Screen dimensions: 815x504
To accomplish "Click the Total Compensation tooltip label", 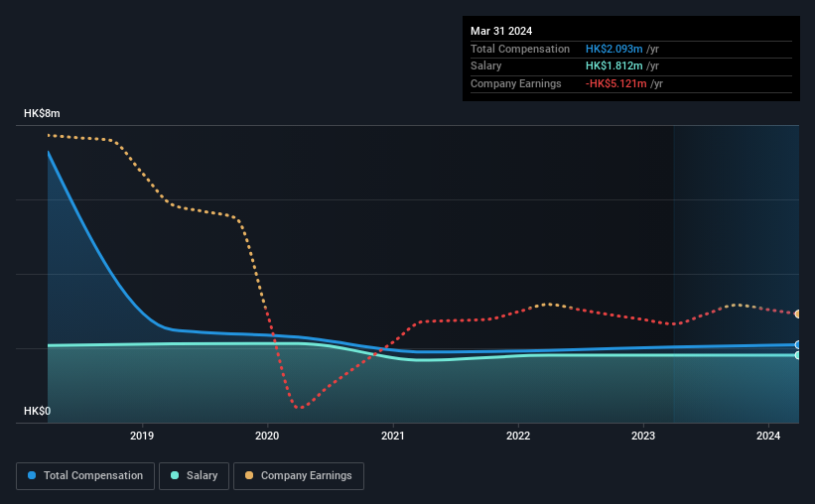I will (520, 49).
